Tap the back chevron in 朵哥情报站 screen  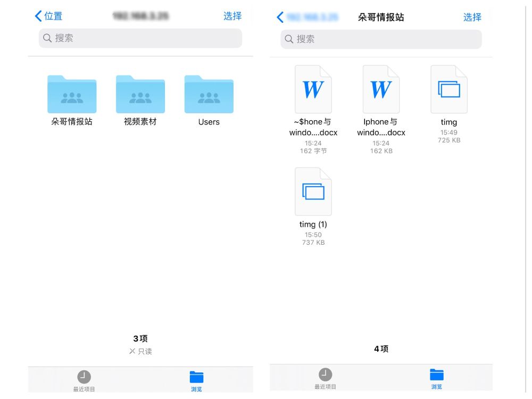coord(280,17)
